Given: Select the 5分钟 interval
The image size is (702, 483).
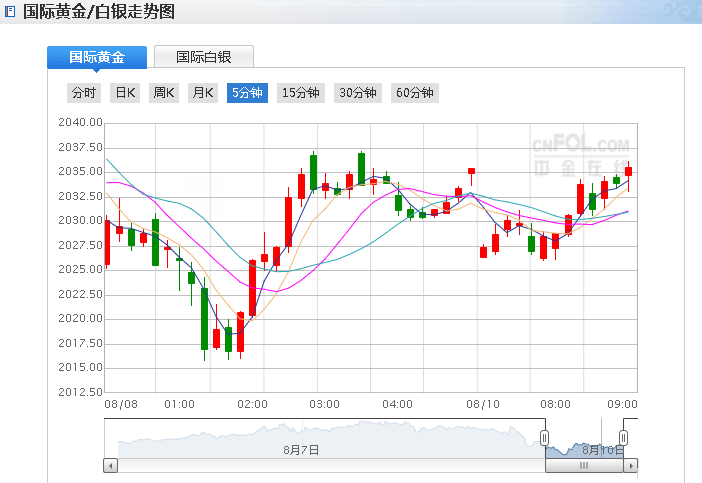Looking at the screenshot, I should tap(247, 93).
